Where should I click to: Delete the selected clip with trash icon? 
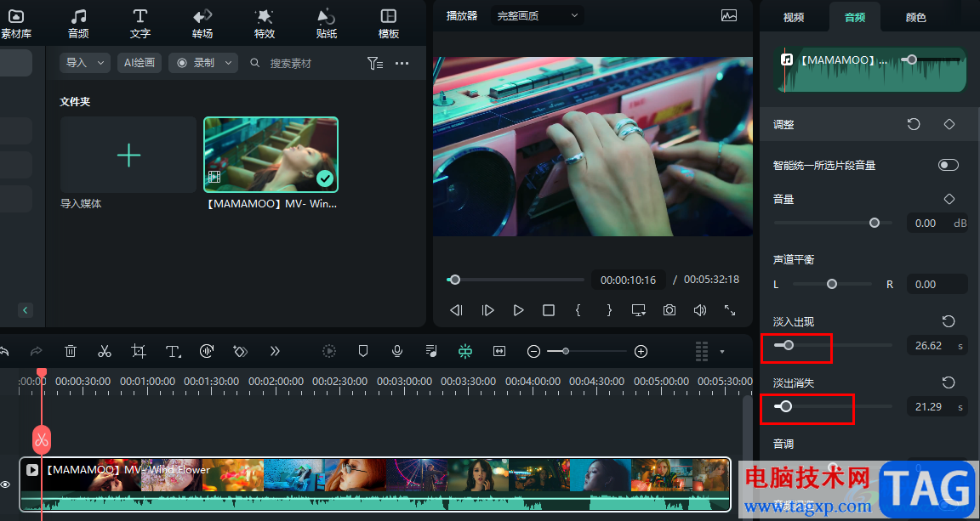[x=71, y=351]
